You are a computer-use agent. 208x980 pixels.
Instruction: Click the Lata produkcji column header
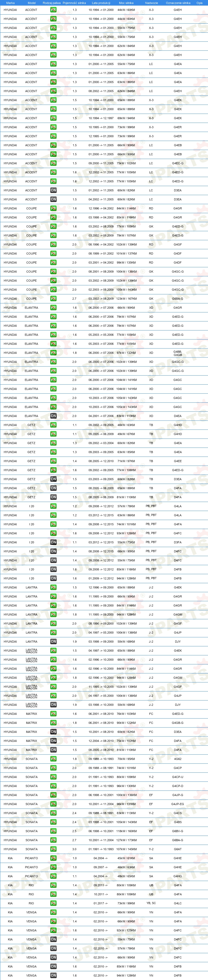pos(101,3)
